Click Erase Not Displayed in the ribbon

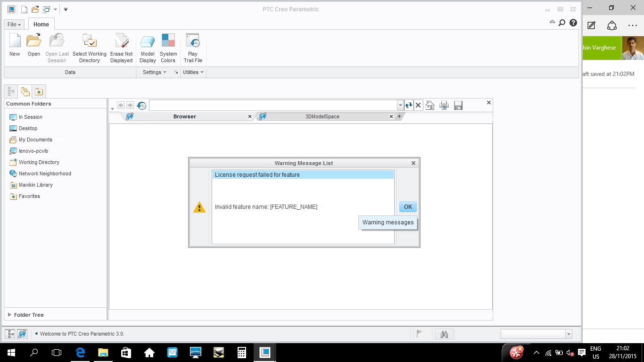[122, 48]
